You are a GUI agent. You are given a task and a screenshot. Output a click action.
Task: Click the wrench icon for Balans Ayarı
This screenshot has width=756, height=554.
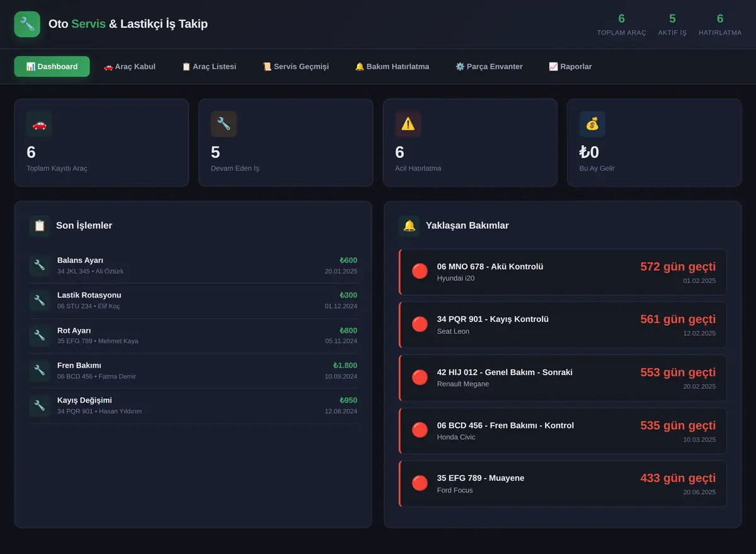point(40,265)
